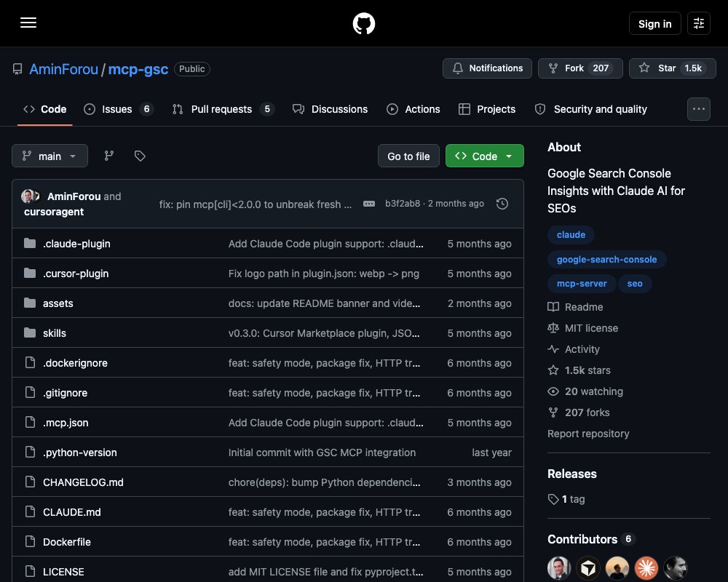
Task: Click the Report repository link
Action: tap(588, 434)
